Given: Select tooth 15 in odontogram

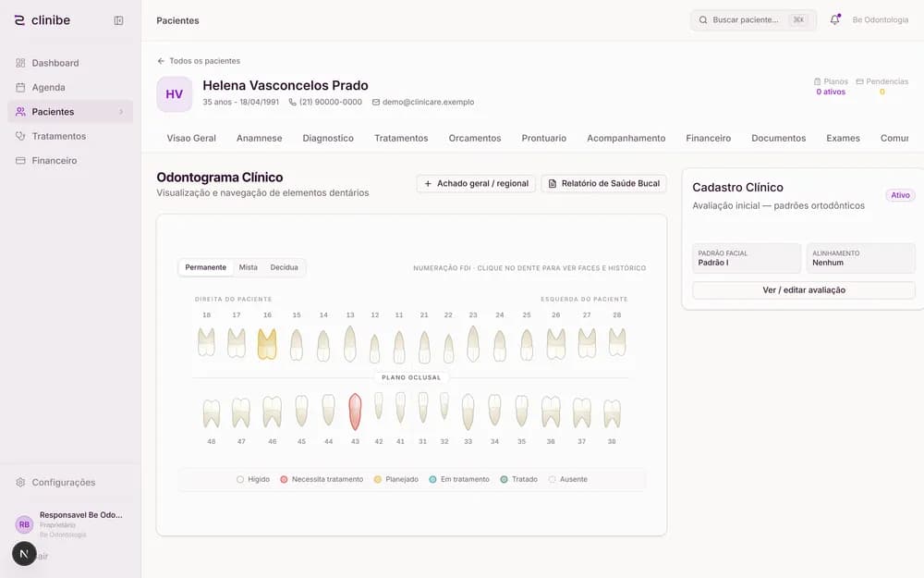Looking at the screenshot, I should [297, 344].
